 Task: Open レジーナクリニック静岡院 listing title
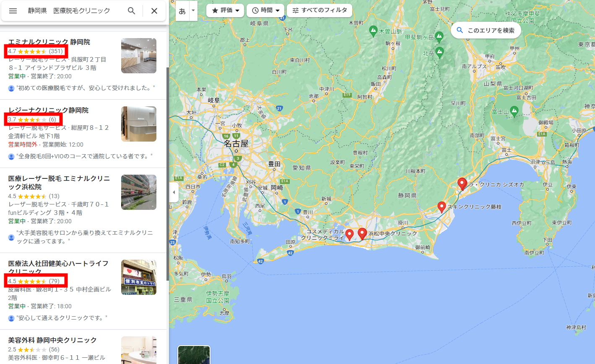tap(48, 110)
